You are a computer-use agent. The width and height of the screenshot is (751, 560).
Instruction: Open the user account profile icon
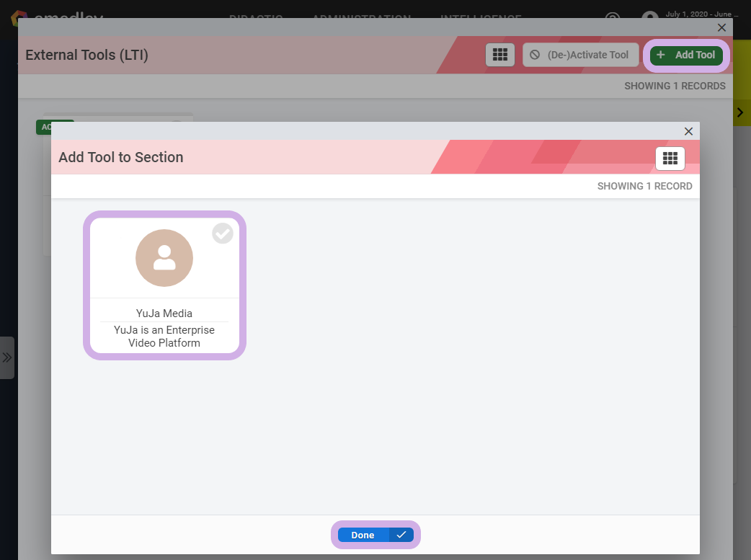coord(650,18)
